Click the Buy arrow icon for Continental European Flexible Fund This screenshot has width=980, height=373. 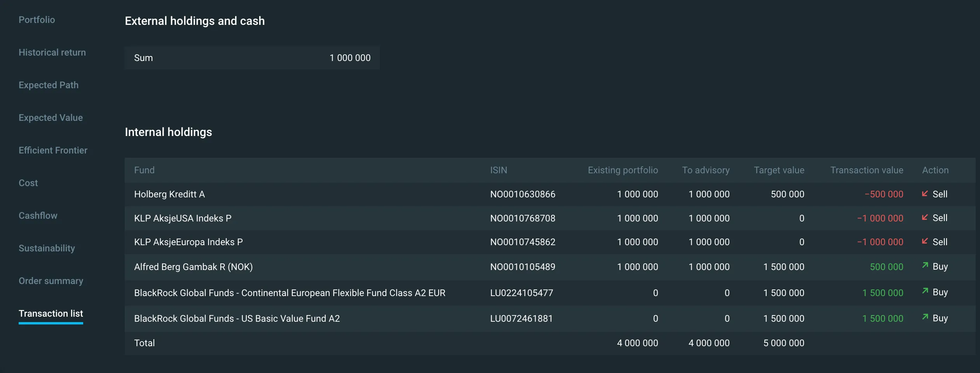925,291
